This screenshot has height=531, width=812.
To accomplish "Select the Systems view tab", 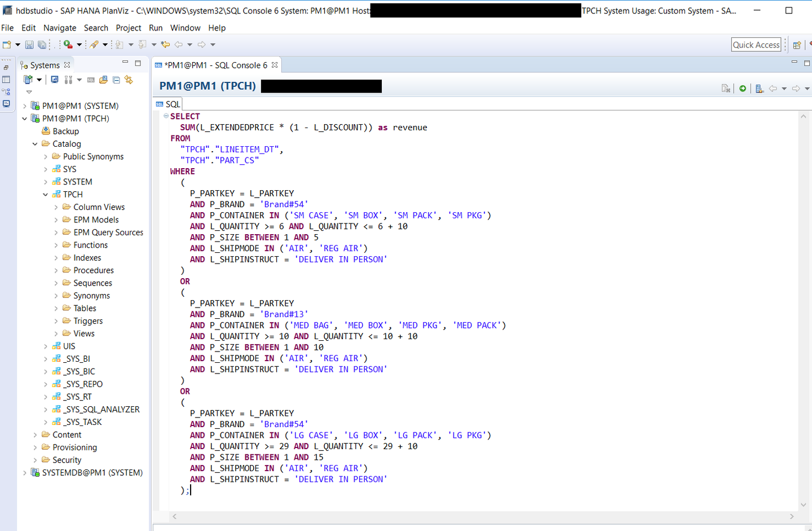I will point(45,65).
